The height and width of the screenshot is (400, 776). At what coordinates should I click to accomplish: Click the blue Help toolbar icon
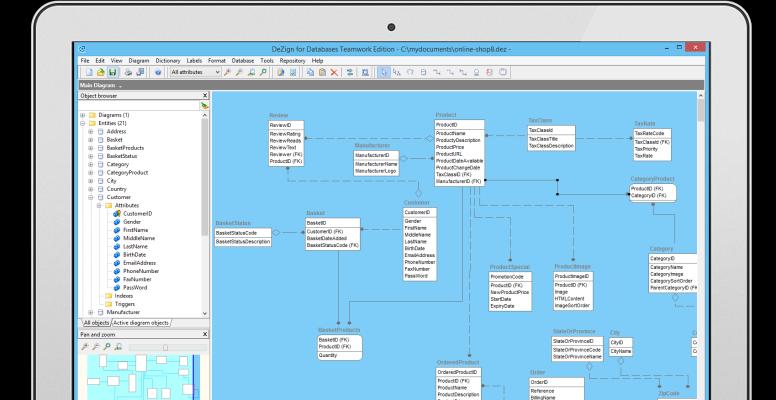click(158, 72)
